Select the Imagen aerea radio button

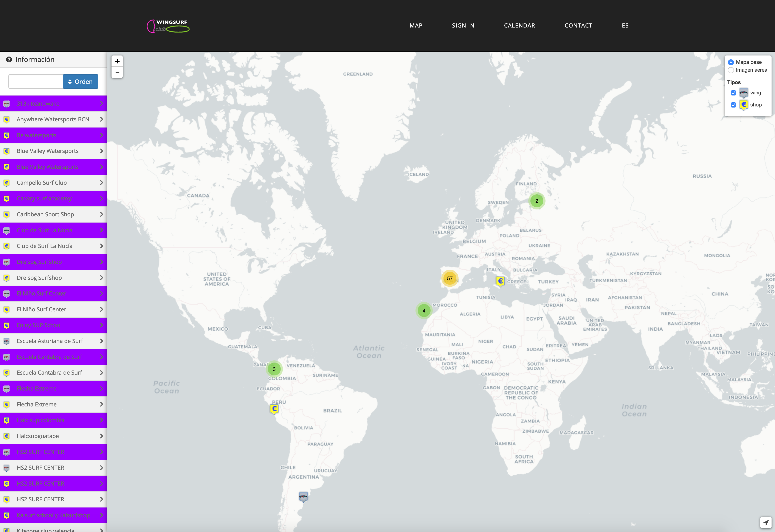731,70
